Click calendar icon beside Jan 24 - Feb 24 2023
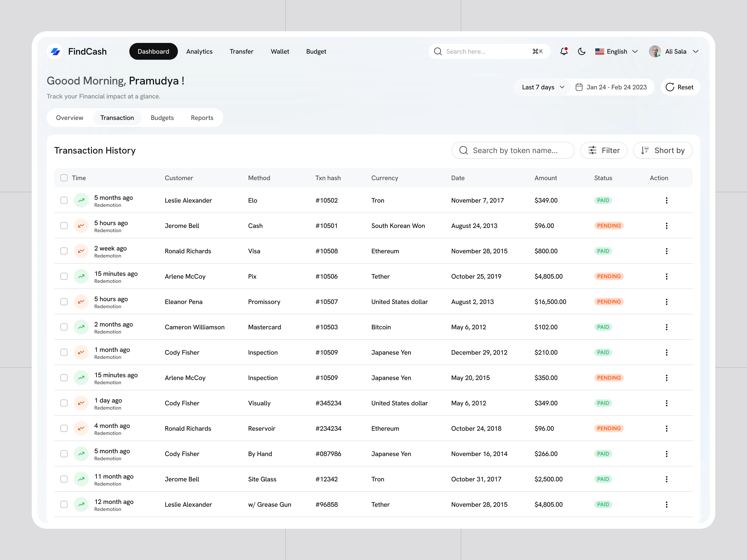 579,87
